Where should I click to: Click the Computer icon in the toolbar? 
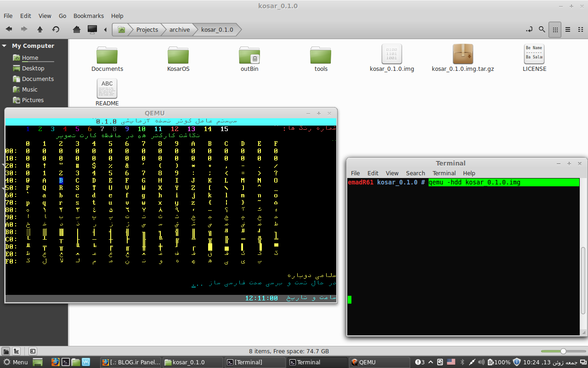point(92,29)
